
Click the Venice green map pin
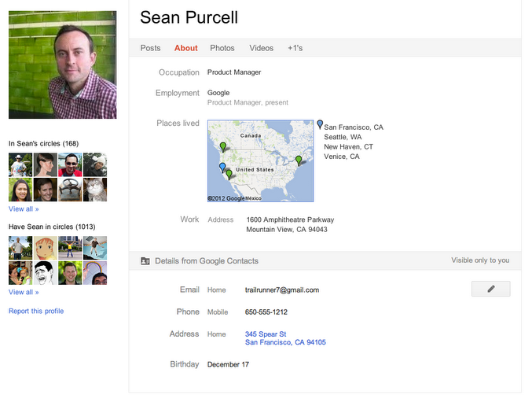click(229, 174)
